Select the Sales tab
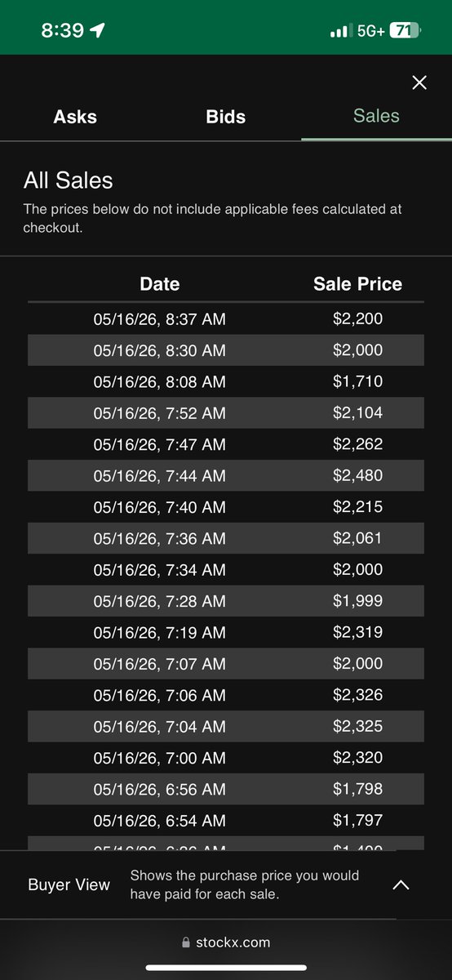This screenshot has height=980, width=452. [x=376, y=116]
